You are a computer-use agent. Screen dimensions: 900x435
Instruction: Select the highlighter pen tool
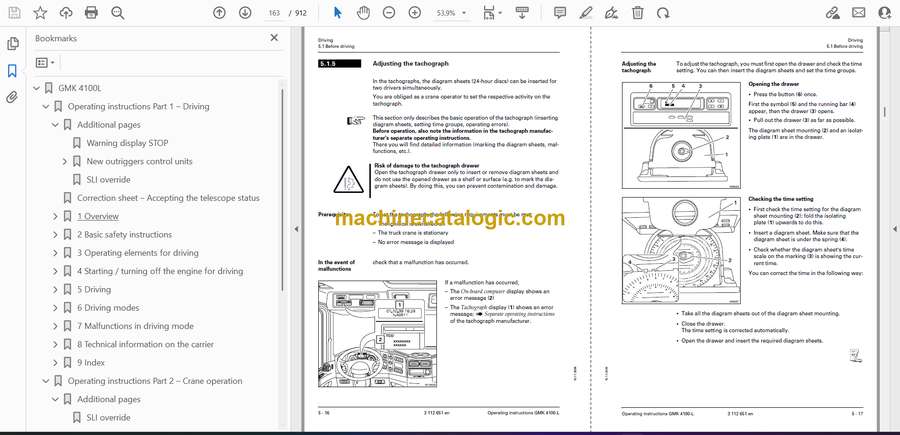[x=585, y=13]
